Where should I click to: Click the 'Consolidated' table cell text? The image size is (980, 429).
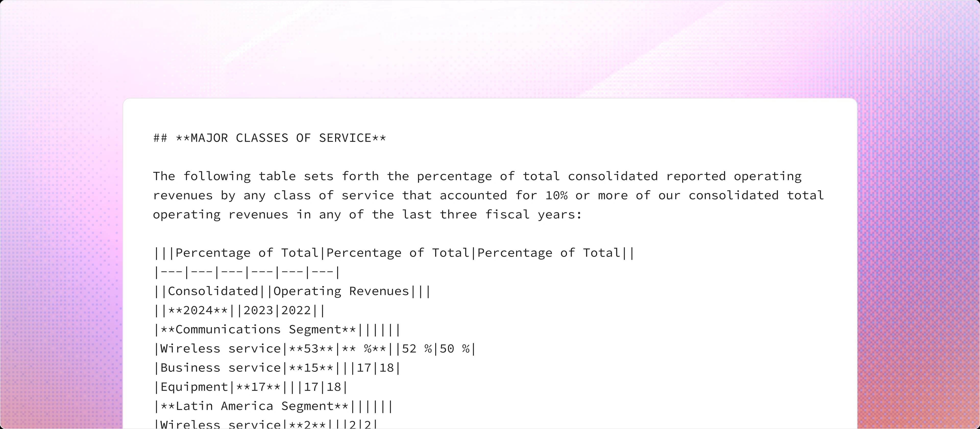[213, 291]
